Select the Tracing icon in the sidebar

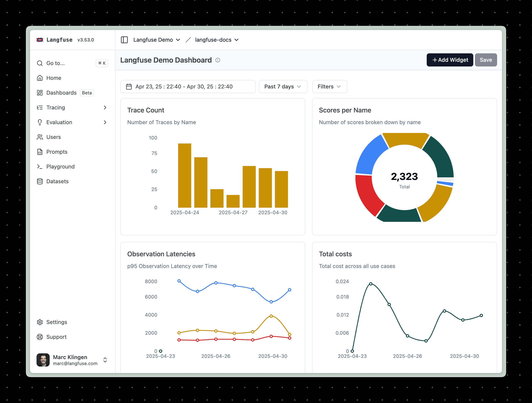click(x=40, y=108)
